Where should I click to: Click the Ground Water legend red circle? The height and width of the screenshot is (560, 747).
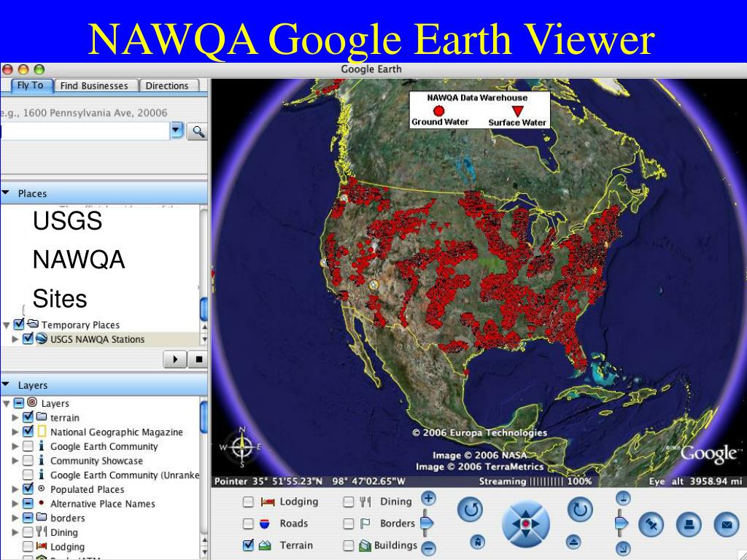(x=438, y=111)
